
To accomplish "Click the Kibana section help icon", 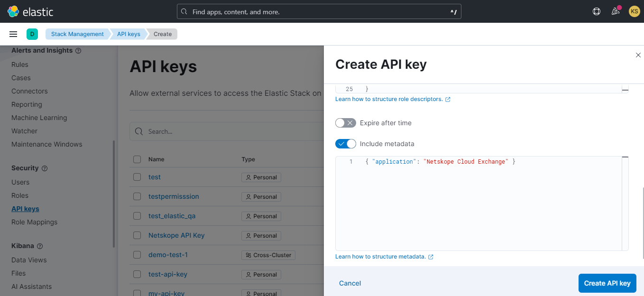I will [x=40, y=246].
